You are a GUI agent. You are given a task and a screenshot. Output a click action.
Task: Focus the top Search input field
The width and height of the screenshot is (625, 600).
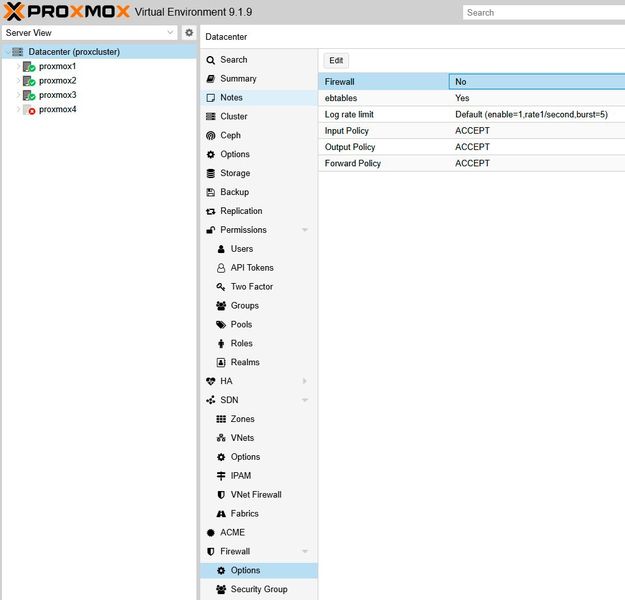[x=544, y=12]
